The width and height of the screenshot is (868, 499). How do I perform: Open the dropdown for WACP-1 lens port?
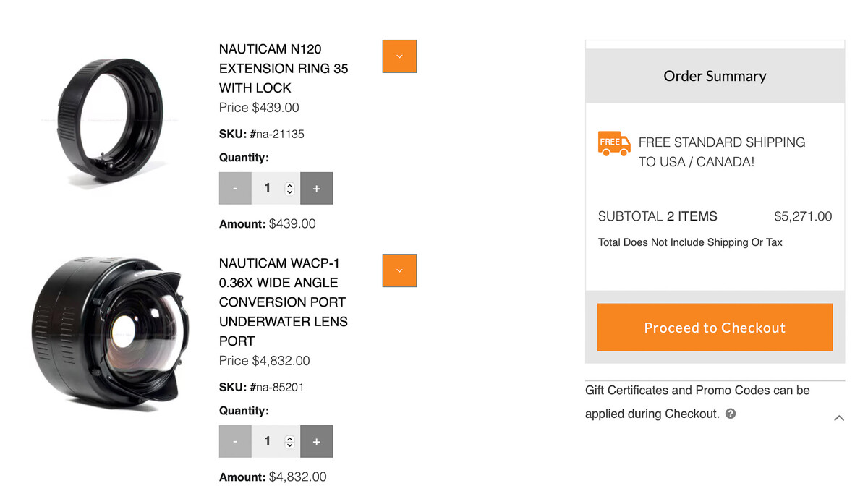click(399, 270)
